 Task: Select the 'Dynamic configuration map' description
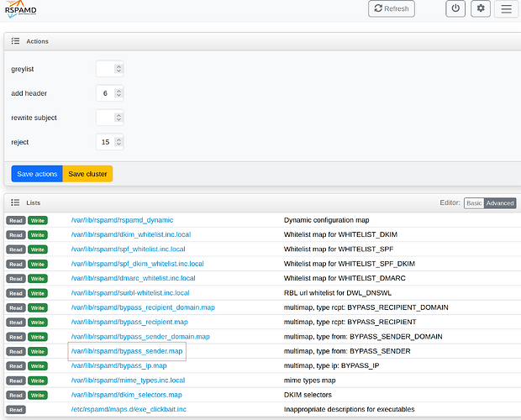[x=326, y=220]
